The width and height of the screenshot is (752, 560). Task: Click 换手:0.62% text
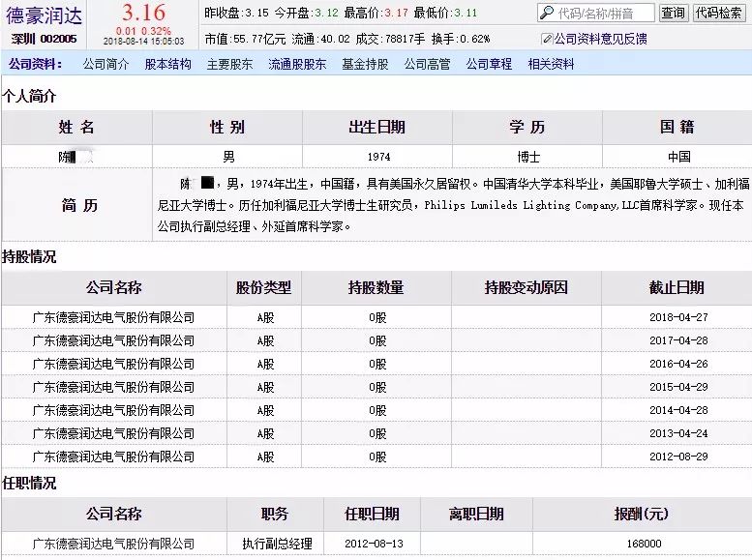click(461, 39)
